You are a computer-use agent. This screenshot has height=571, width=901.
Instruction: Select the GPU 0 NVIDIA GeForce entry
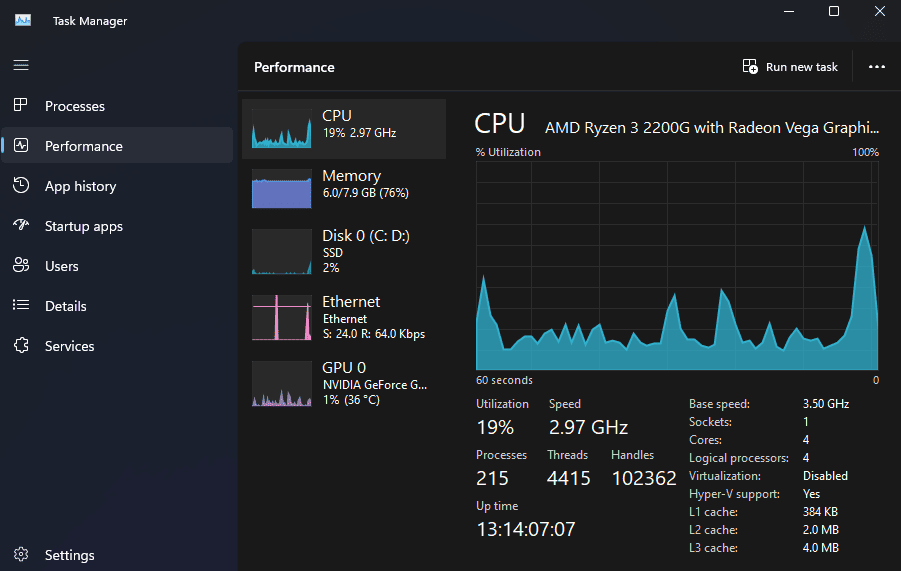(344, 384)
